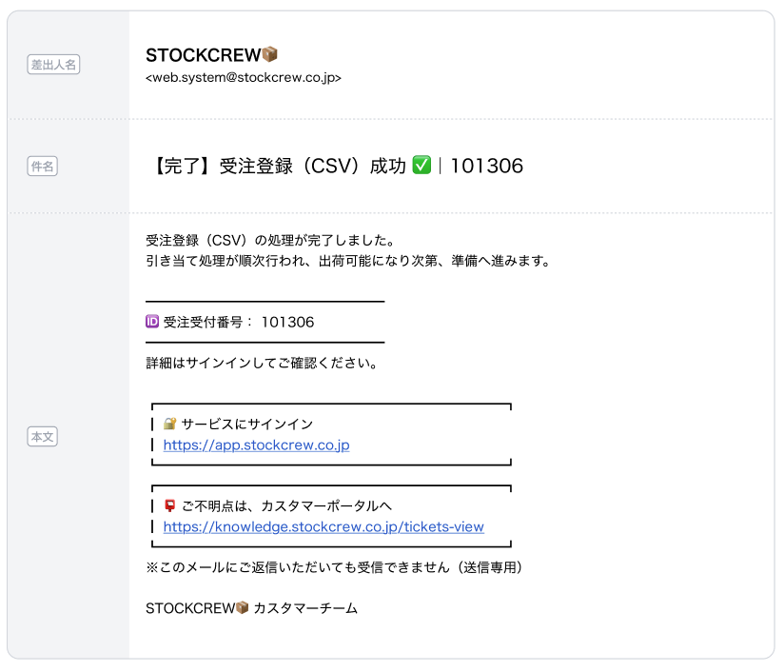Click the カスタマーポータルへ heading text
This screenshot has width=784, height=672.
click(x=286, y=505)
